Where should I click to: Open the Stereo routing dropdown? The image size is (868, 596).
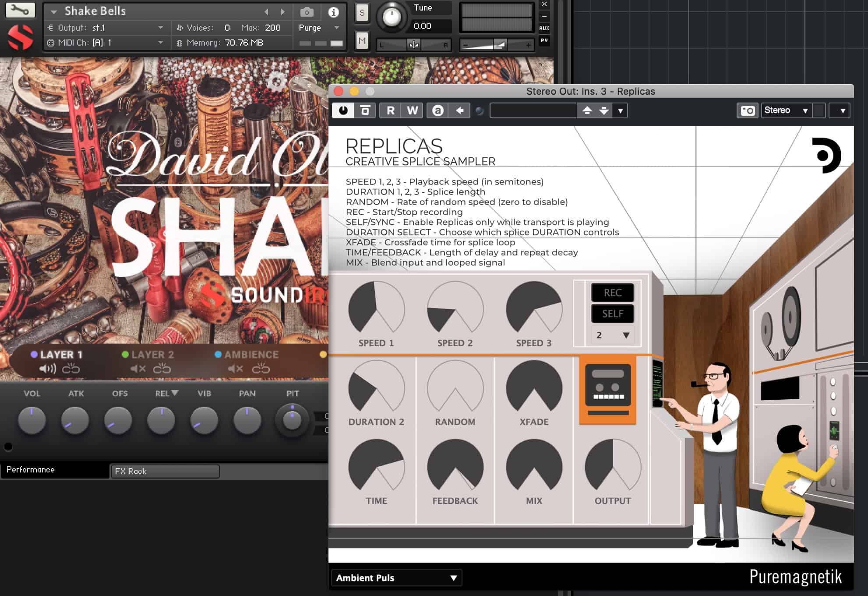click(x=786, y=110)
